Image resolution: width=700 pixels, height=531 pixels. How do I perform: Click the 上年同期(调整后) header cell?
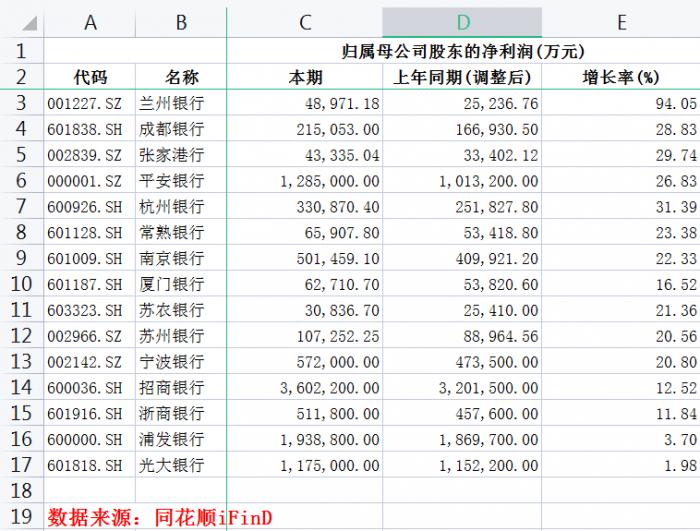[x=462, y=77]
